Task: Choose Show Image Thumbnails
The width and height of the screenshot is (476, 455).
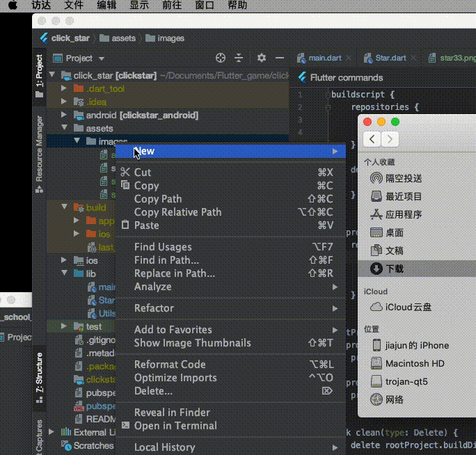Action: pos(230,343)
